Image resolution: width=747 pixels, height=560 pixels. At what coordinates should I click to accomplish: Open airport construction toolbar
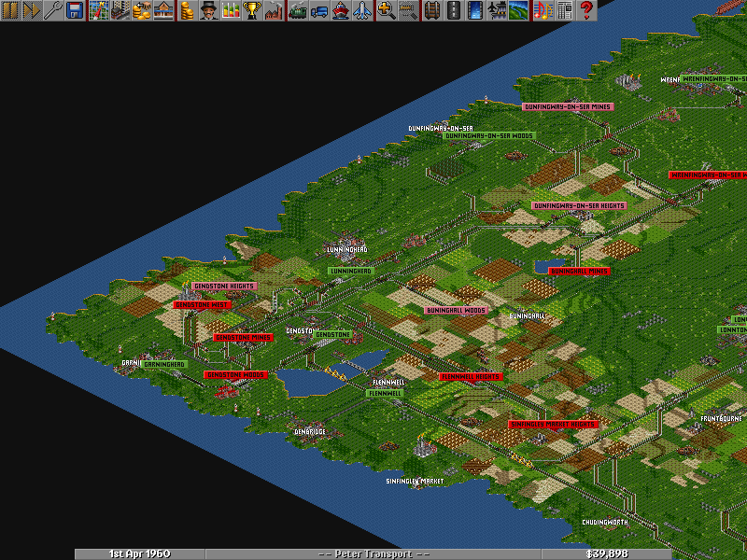pos(497,10)
